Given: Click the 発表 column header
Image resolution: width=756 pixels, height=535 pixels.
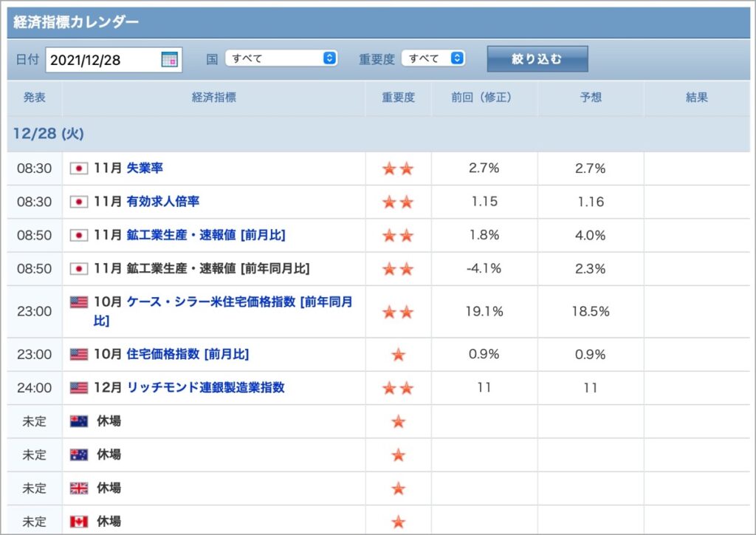Looking at the screenshot, I should (34, 98).
